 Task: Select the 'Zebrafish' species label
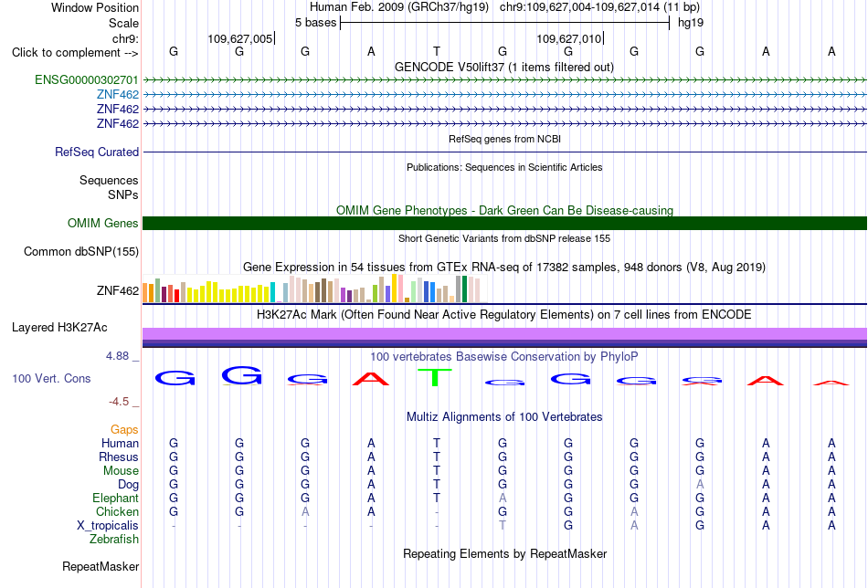coord(114,540)
